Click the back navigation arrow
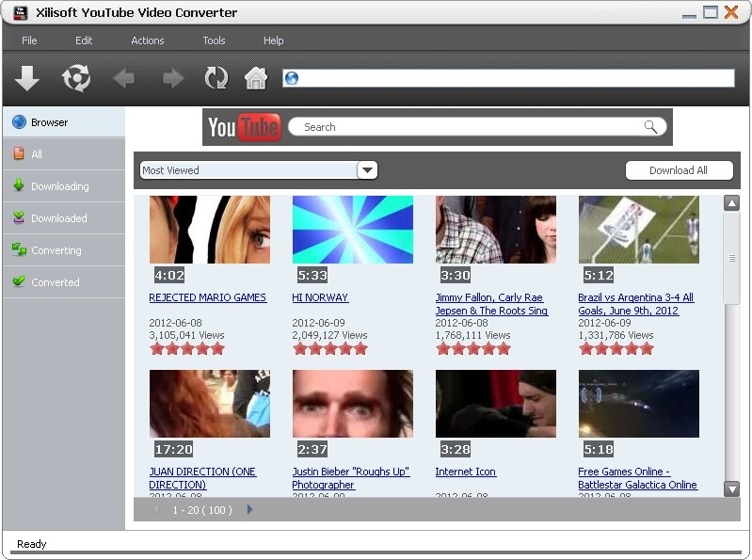Screen dimensions: 752x560 point(123,78)
